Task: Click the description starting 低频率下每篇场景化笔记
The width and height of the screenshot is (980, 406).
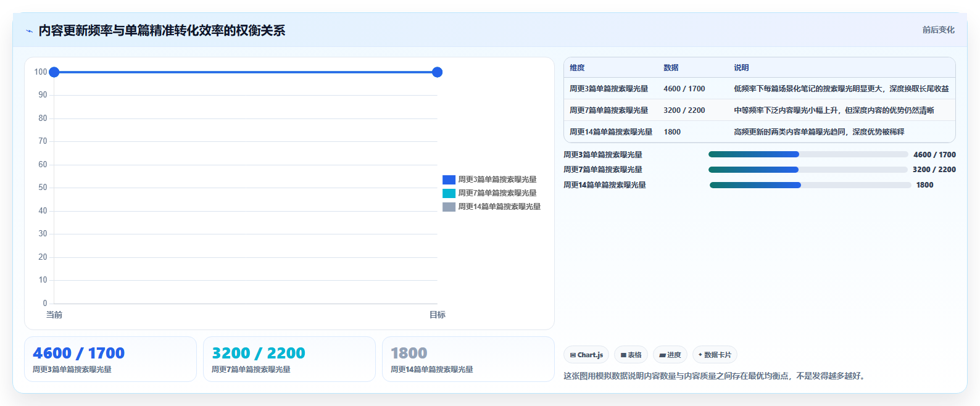Action: (841, 89)
